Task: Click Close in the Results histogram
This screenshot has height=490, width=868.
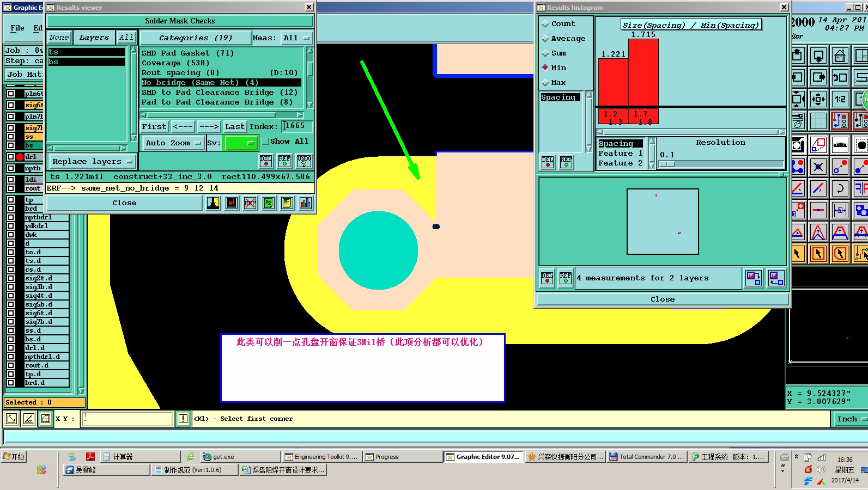Action: point(663,299)
